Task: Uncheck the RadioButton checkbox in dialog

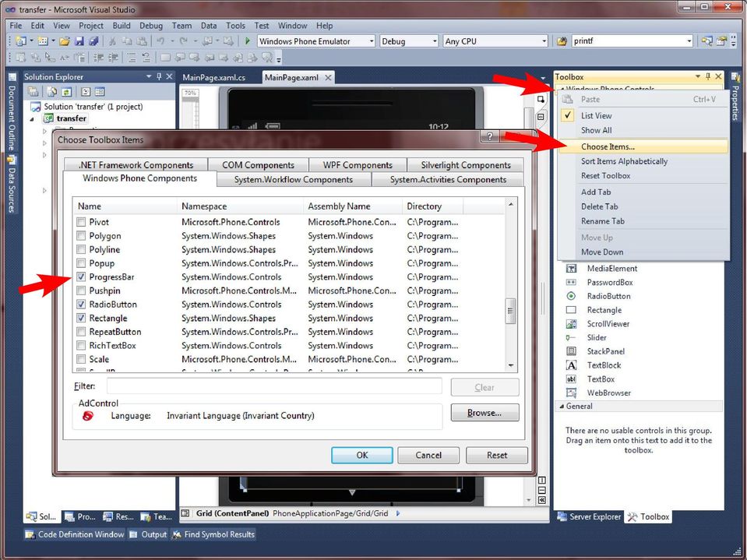Action: tap(81, 305)
